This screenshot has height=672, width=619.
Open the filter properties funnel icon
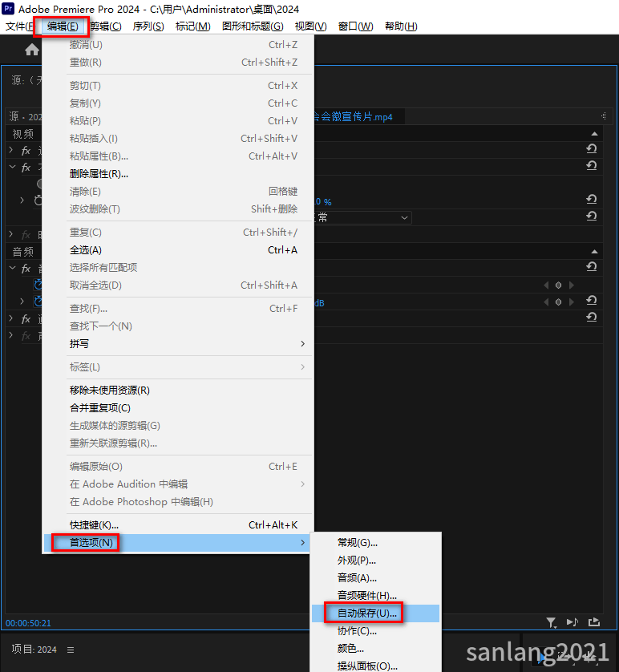coord(552,622)
